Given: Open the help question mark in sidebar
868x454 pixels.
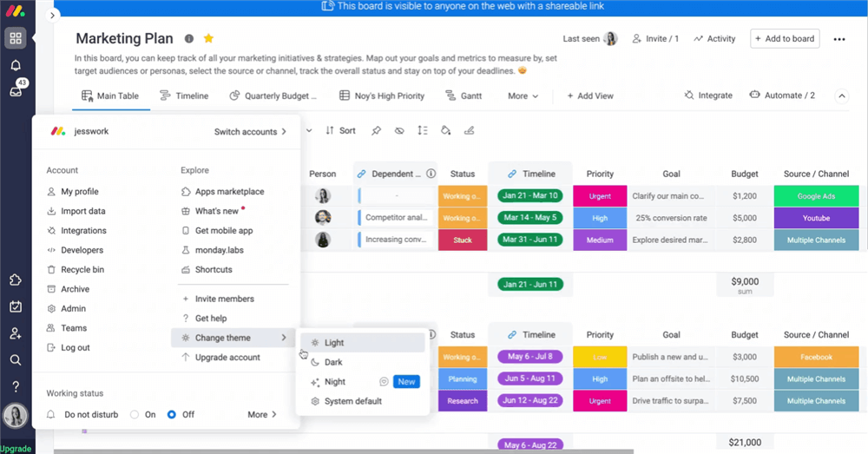Looking at the screenshot, I should (x=16, y=386).
